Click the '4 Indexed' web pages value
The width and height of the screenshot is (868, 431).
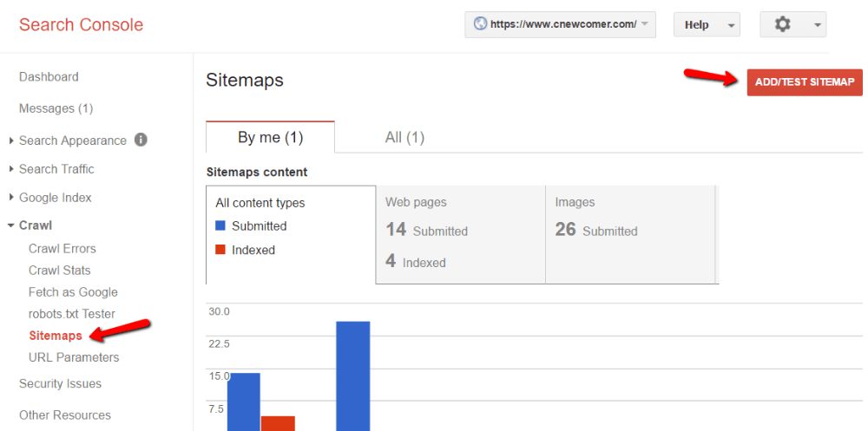pos(416,261)
